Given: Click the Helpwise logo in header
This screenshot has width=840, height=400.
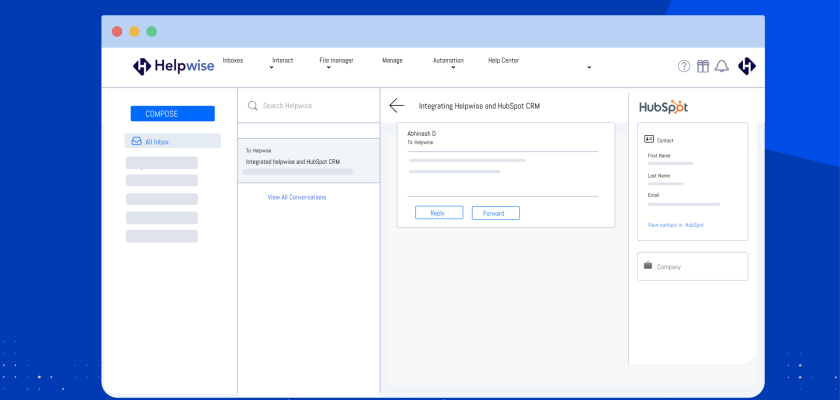Looking at the screenshot, I should tap(166, 66).
